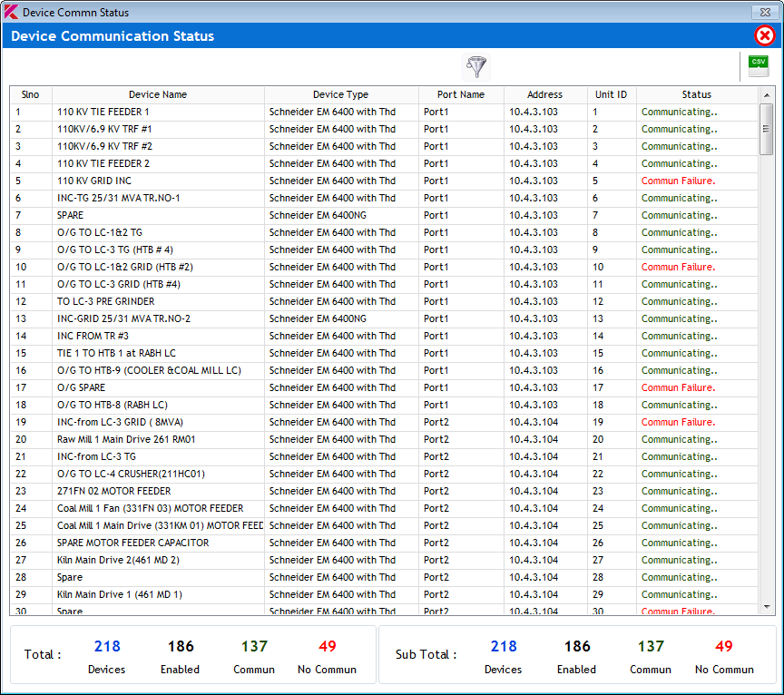This screenshot has height=695, width=784.
Task: Click the Total Commun count 137
Action: coord(254,647)
